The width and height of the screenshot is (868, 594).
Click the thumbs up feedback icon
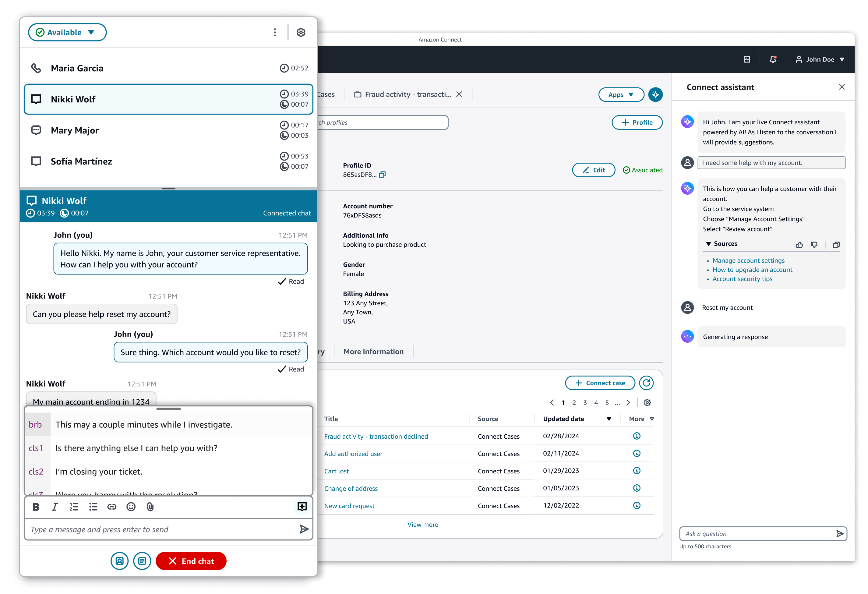pyautogui.click(x=799, y=245)
